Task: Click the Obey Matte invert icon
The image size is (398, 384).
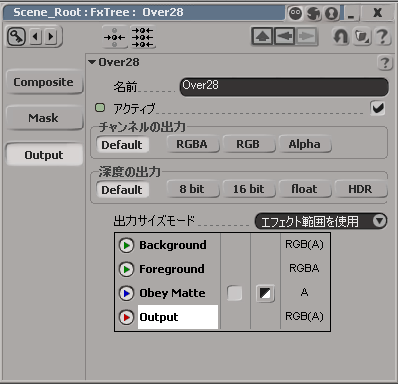Action: (265, 293)
